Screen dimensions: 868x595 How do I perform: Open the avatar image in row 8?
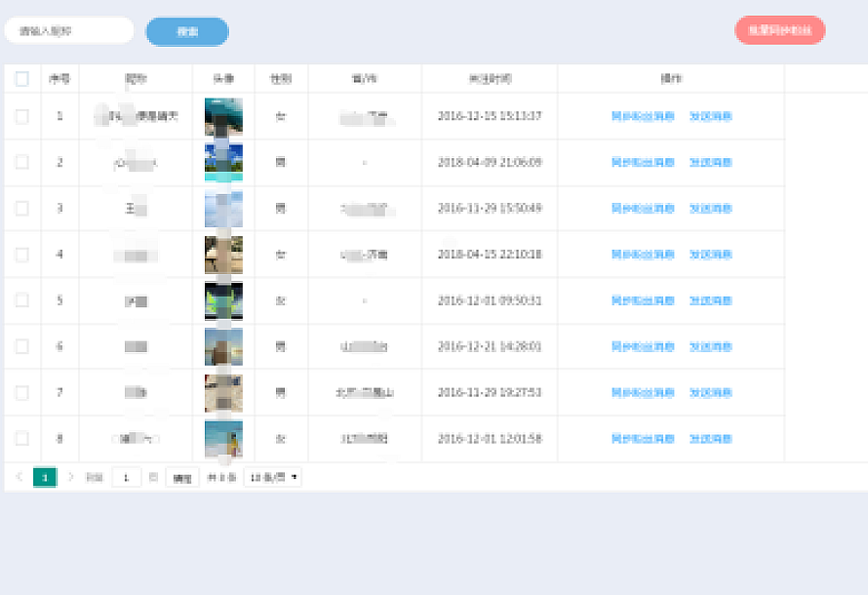click(223, 439)
